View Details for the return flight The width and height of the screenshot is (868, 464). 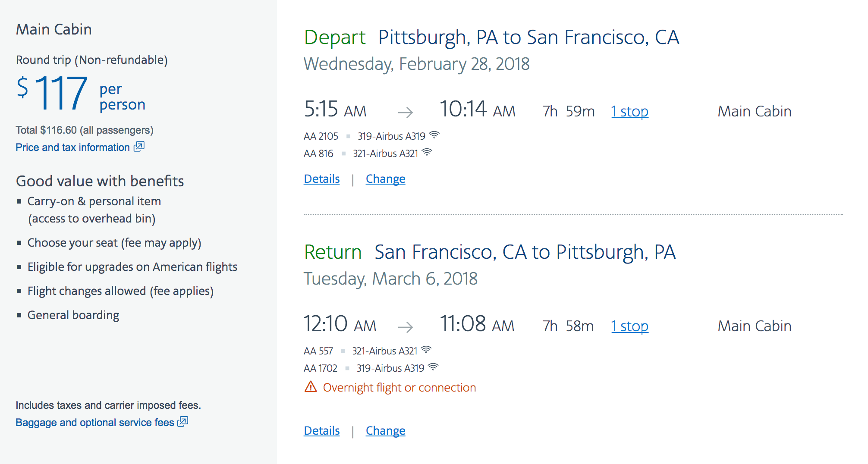tap(321, 431)
